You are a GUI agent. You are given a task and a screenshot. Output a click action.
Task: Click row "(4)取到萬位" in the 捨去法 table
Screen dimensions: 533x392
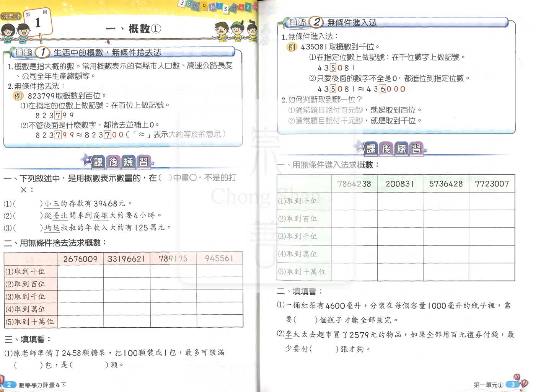click(124, 309)
